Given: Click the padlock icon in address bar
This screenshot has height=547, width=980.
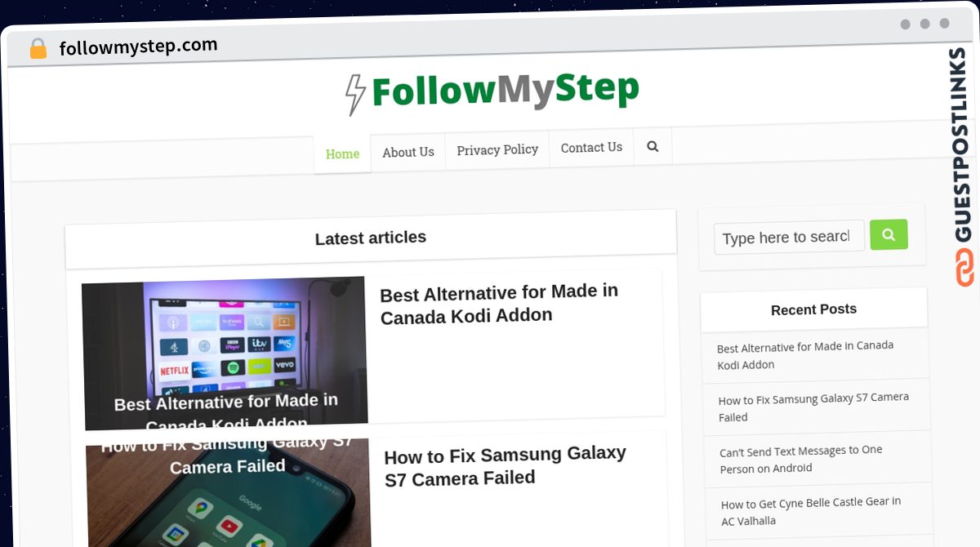Looking at the screenshot, I should (38, 49).
